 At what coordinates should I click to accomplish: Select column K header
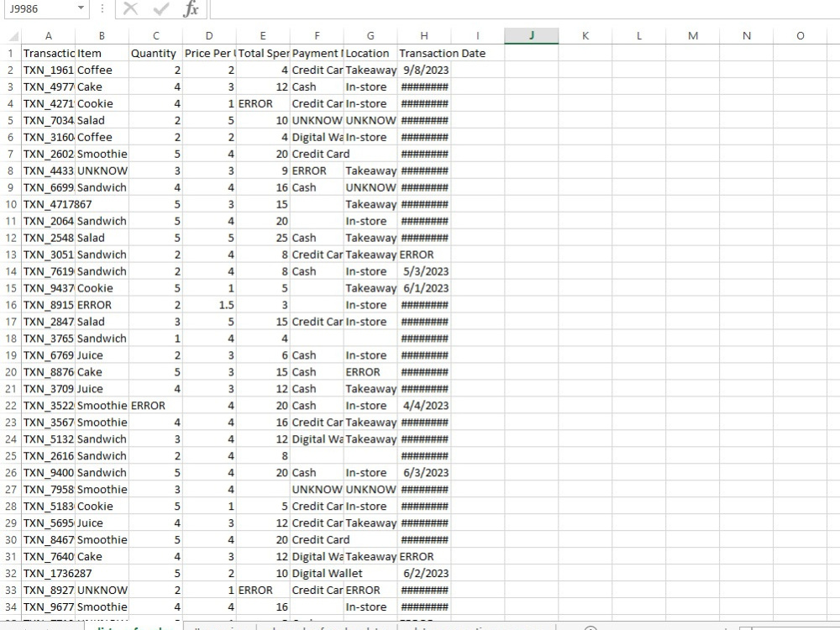tap(585, 36)
